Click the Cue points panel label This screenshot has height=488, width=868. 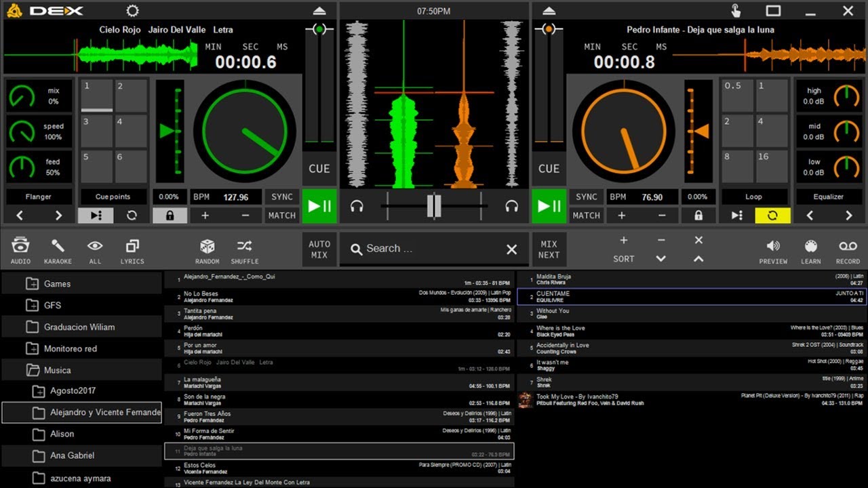coord(113,197)
